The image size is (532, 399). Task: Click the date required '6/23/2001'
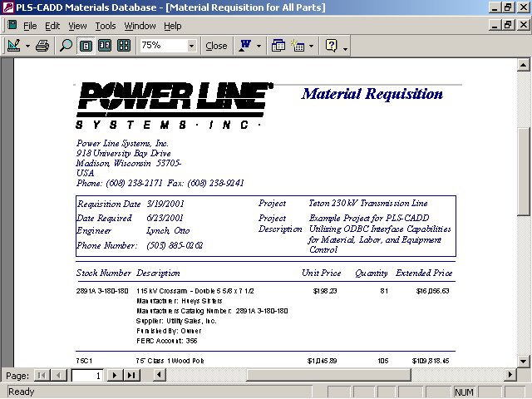point(165,218)
